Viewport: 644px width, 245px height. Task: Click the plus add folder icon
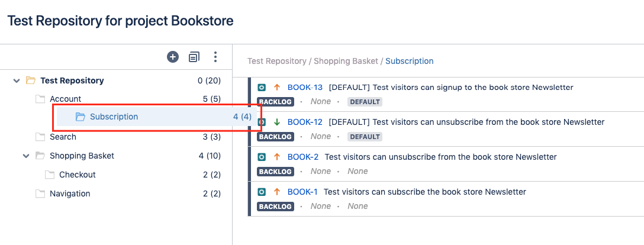pyautogui.click(x=173, y=57)
